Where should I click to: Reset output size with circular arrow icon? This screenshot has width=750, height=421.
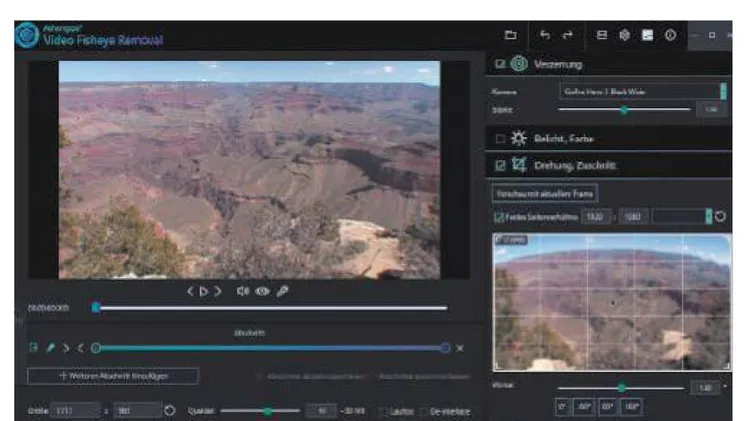[169, 410]
